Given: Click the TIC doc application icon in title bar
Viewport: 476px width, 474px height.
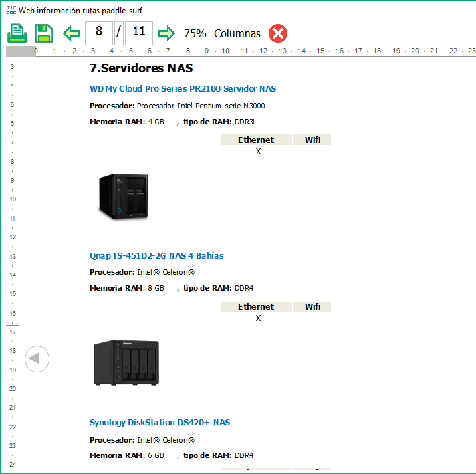Looking at the screenshot, I should [11, 10].
